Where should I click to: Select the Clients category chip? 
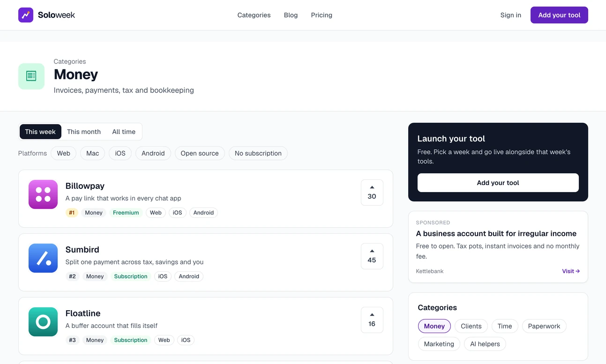point(471,326)
